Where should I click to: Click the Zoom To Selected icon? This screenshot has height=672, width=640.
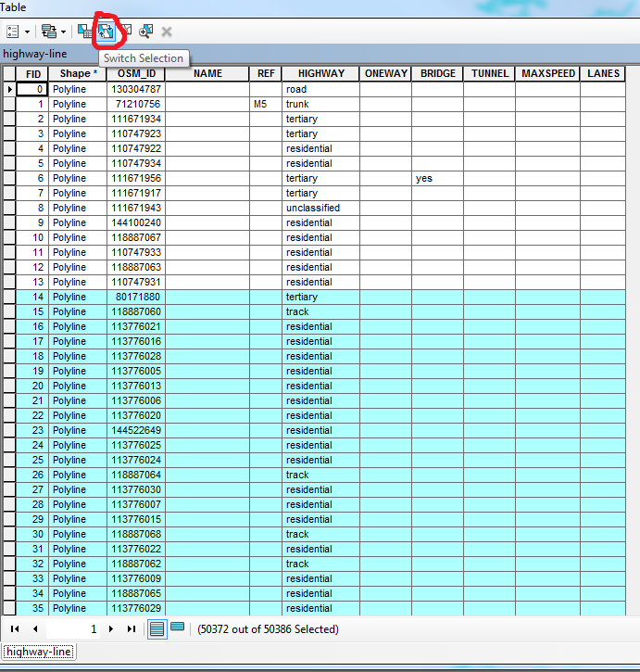click(x=146, y=32)
